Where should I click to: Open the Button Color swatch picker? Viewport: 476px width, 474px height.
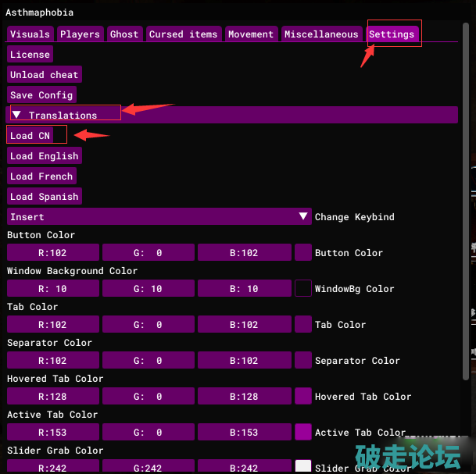click(303, 252)
